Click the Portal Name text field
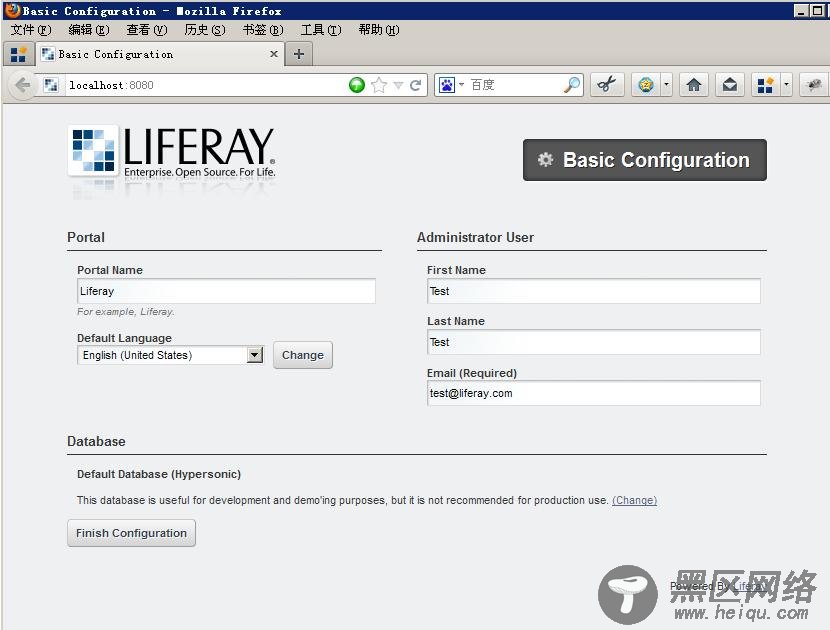Viewport: 830px width, 630px height. pyautogui.click(x=226, y=291)
